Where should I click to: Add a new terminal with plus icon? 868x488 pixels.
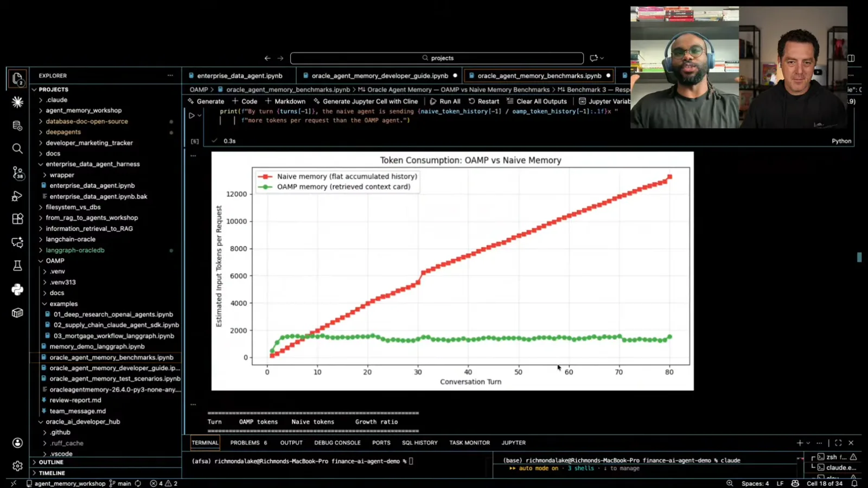tap(800, 443)
